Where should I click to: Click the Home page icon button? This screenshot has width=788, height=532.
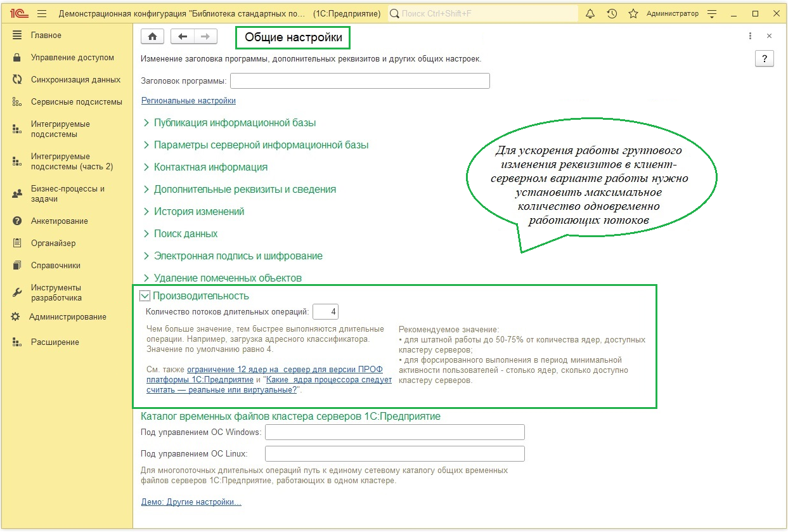(x=152, y=37)
